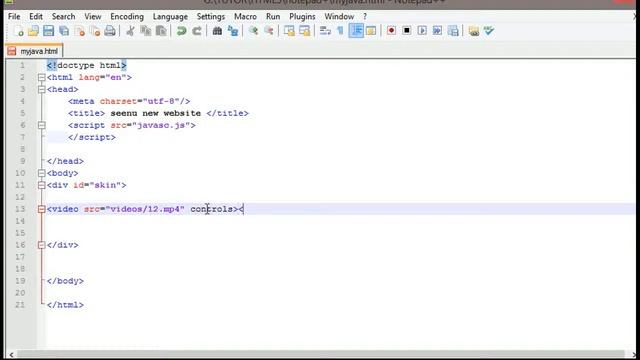Open the Run menu

(273, 17)
